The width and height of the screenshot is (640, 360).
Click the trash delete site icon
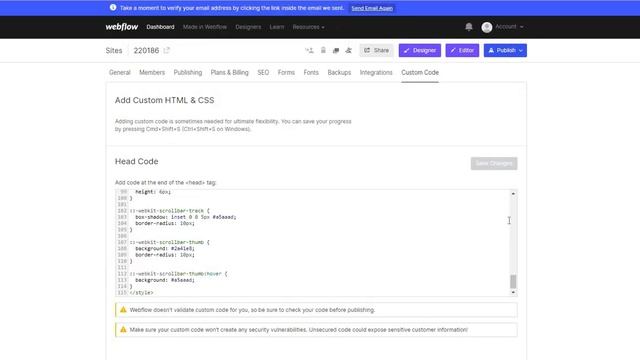pyautogui.click(x=323, y=50)
